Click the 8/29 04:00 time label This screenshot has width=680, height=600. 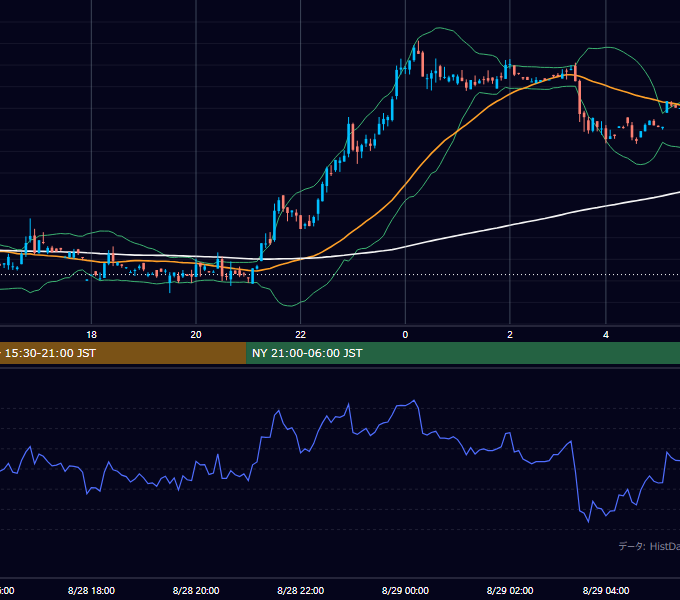click(606, 590)
